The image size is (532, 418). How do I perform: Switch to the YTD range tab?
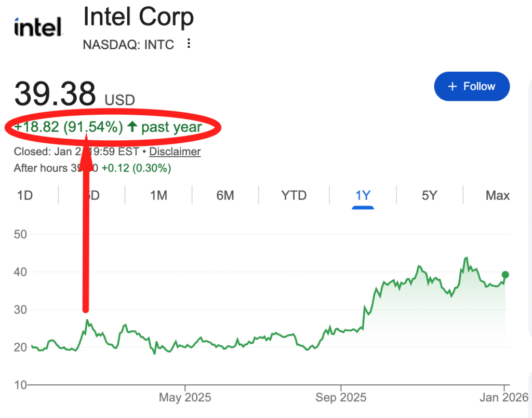point(294,196)
